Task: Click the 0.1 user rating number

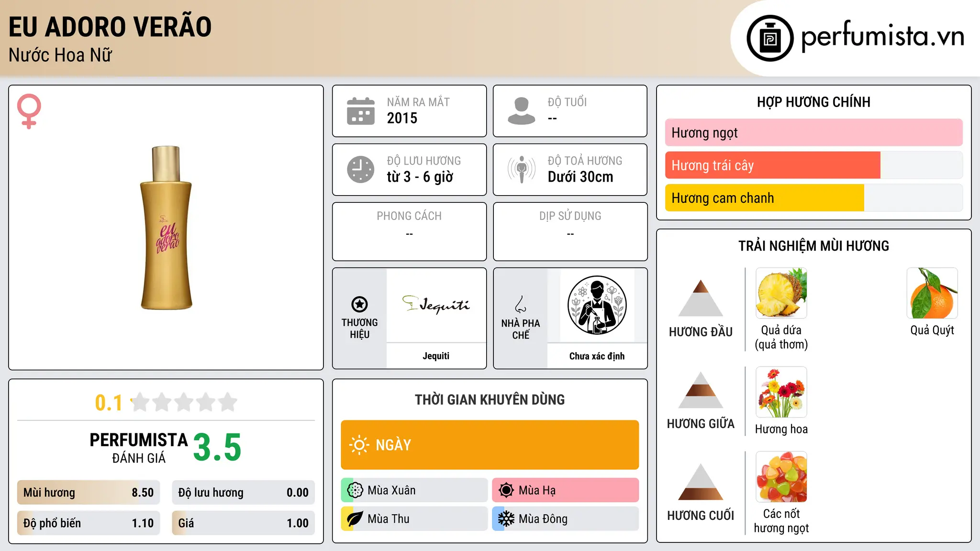Action: (x=109, y=403)
